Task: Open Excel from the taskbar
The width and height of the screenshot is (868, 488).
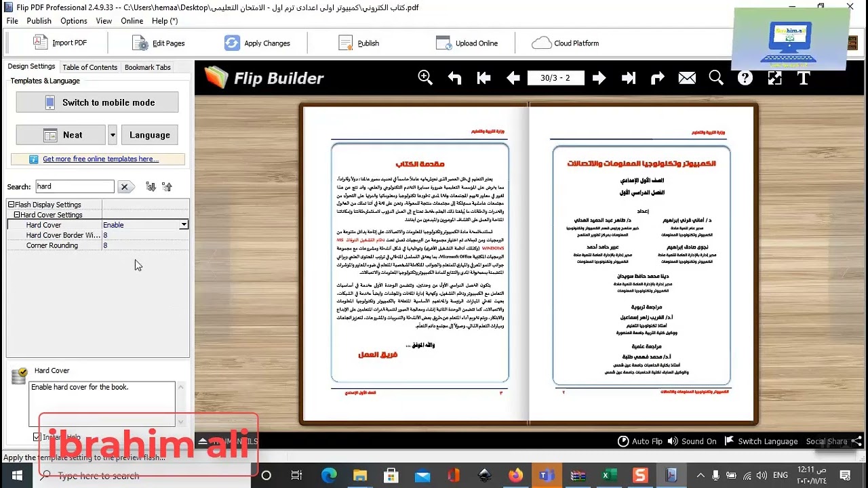Action: [609, 475]
